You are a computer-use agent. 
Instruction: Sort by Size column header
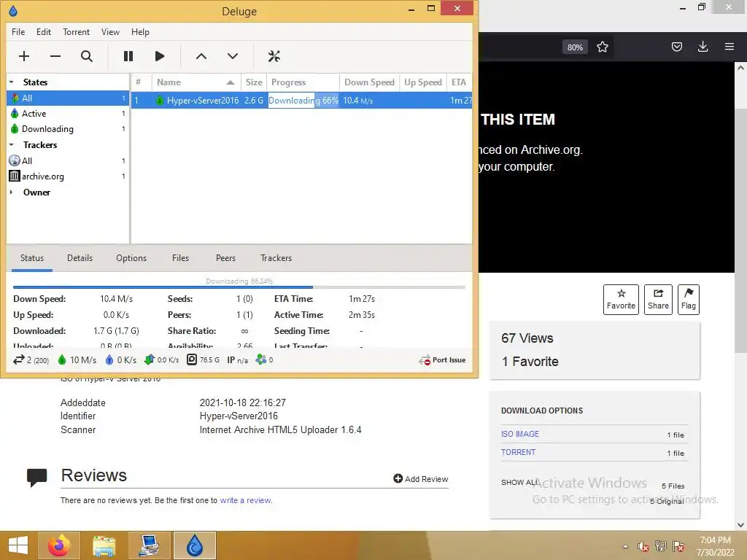[x=254, y=82]
